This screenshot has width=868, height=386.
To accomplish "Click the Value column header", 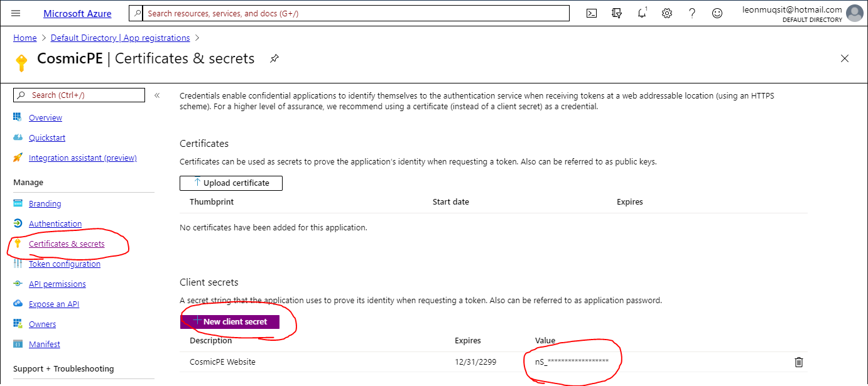I will click(545, 340).
